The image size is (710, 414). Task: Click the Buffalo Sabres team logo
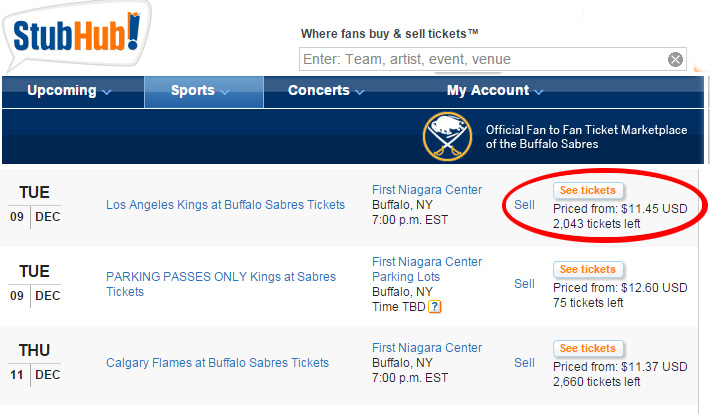pyautogui.click(x=447, y=136)
